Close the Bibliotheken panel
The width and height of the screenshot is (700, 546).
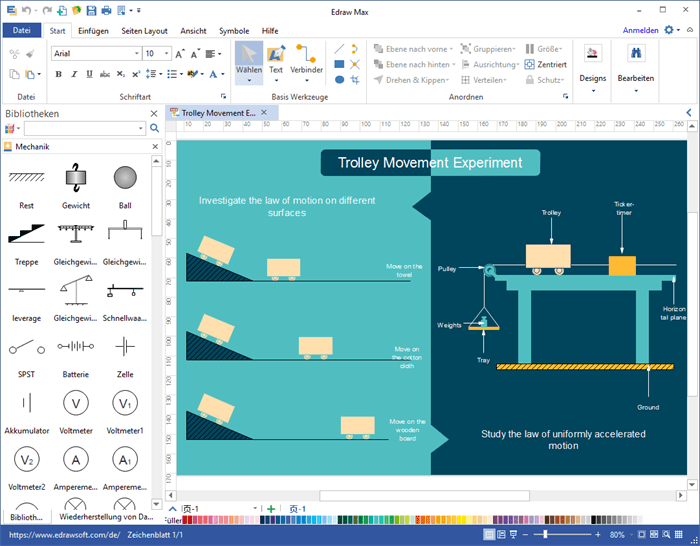point(154,113)
